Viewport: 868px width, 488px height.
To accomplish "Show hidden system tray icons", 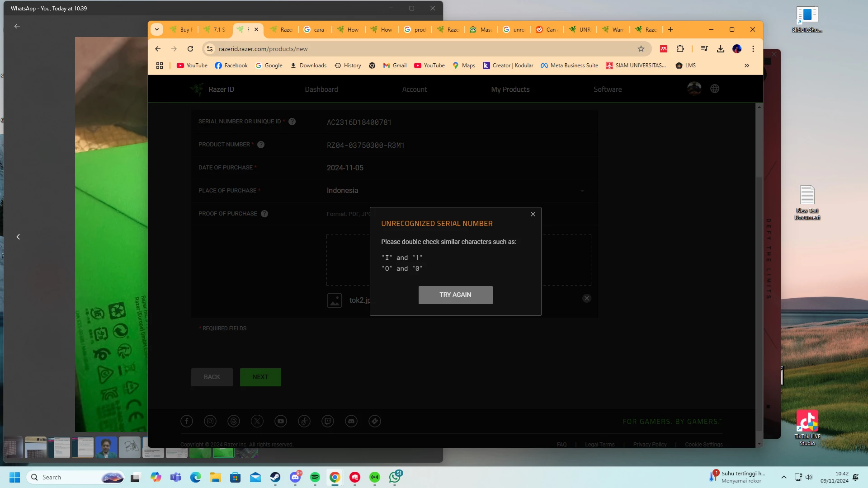I will [x=784, y=477].
